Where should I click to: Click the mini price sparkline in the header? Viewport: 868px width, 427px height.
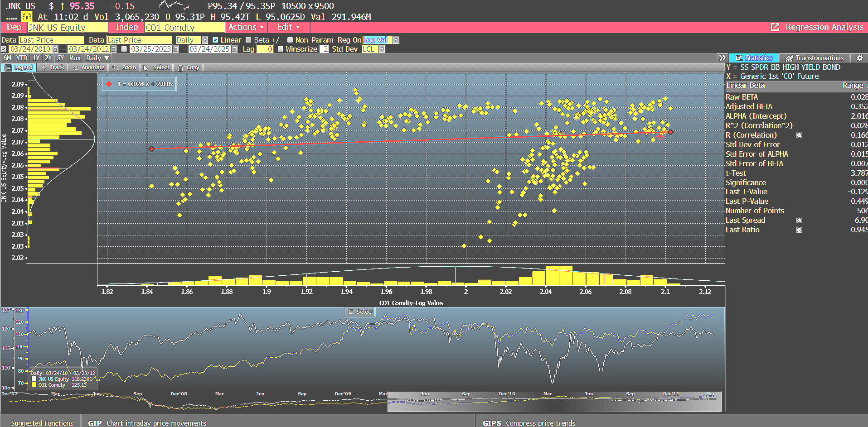click(x=175, y=5)
